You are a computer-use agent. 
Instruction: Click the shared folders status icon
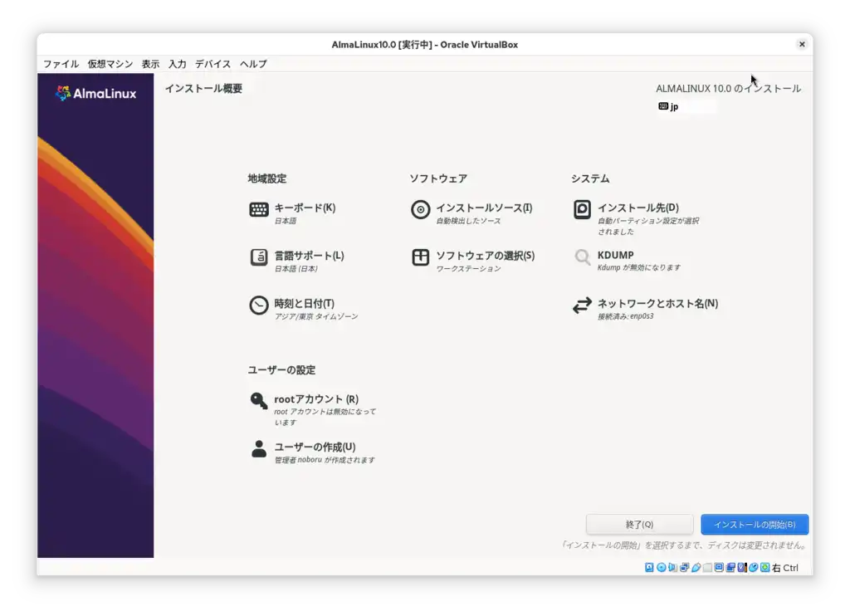pyautogui.click(x=730, y=568)
